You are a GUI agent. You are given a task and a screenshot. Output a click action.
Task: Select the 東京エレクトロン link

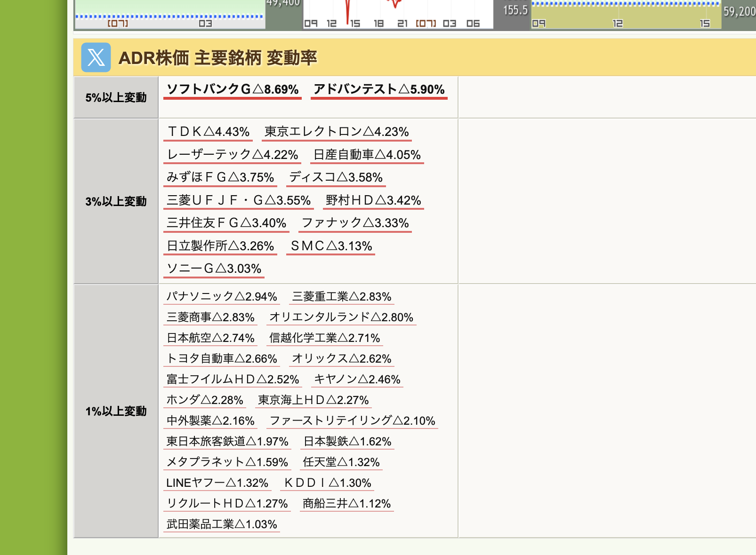point(337,132)
